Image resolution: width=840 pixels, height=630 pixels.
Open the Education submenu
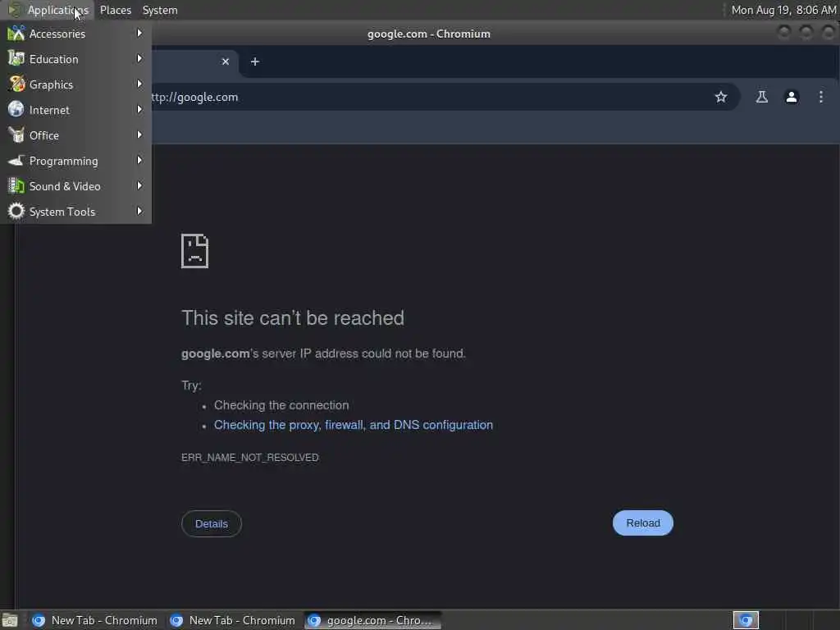[x=75, y=59]
